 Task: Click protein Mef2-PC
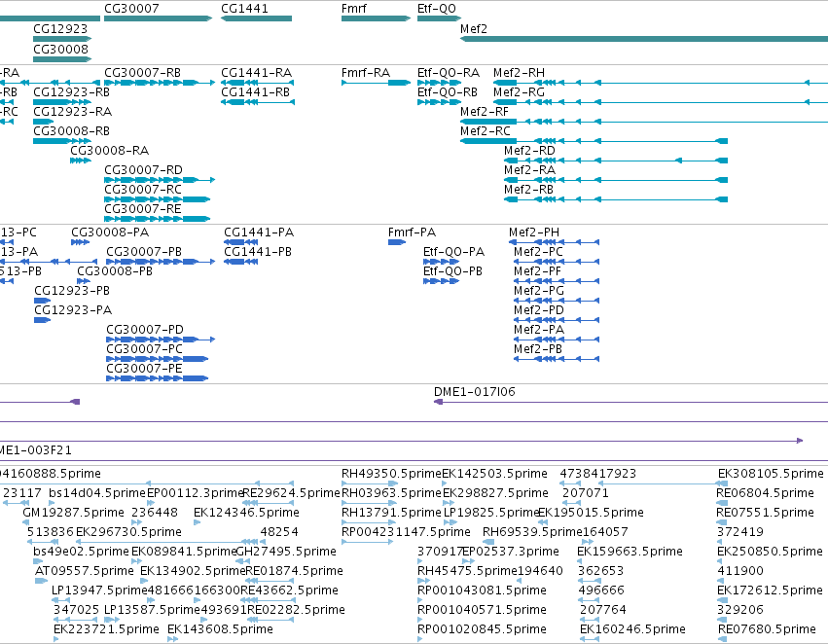[x=539, y=252]
